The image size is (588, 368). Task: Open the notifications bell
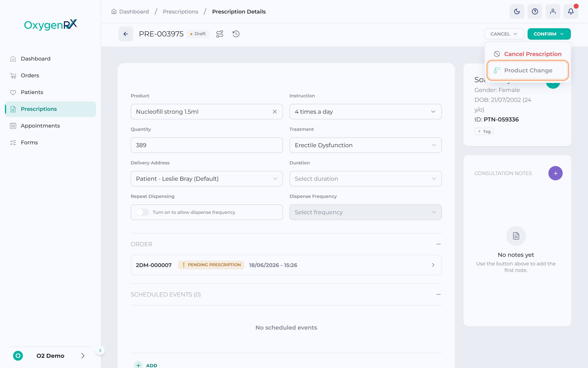pos(571,11)
